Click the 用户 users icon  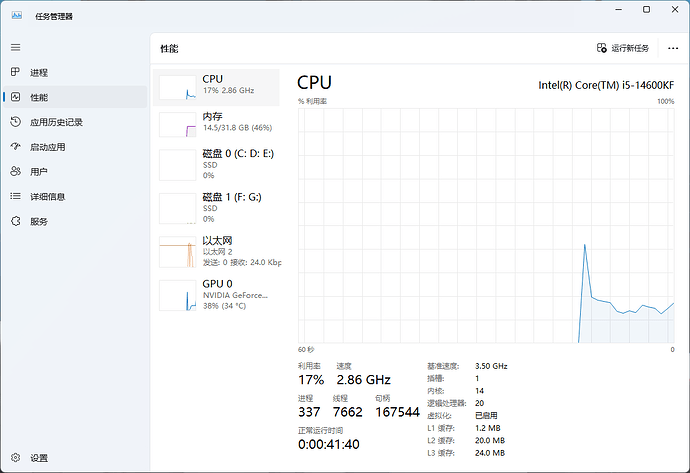(x=15, y=171)
